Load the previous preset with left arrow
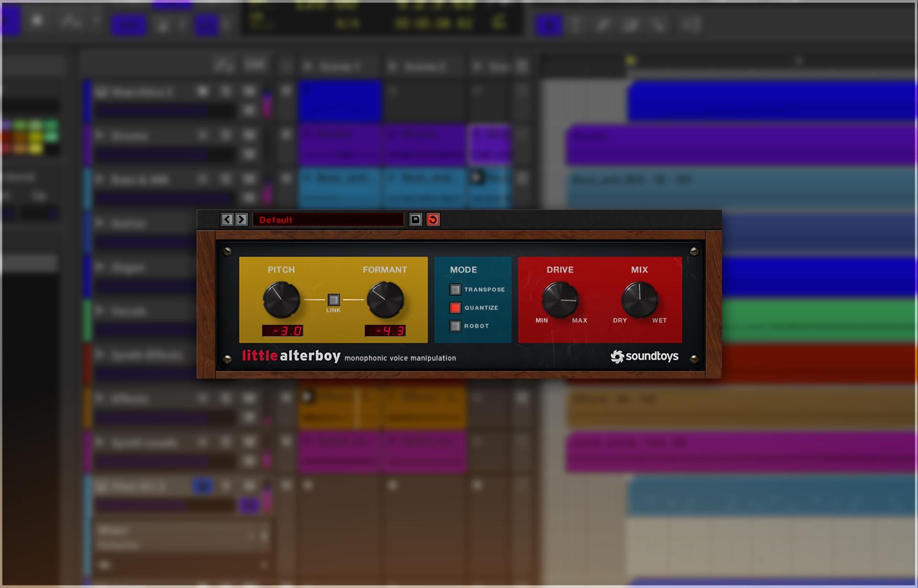This screenshot has width=918, height=588. pyautogui.click(x=227, y=219)
